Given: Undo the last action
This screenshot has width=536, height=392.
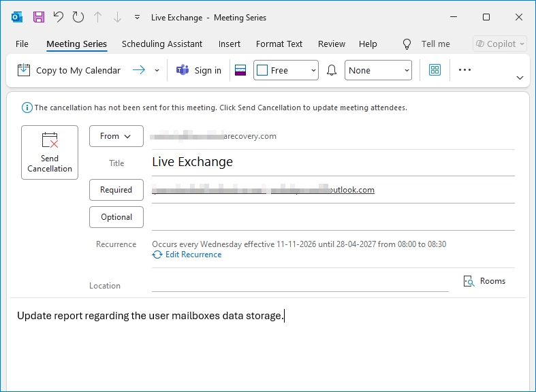Looking at the screenshot, I should 59,17.
